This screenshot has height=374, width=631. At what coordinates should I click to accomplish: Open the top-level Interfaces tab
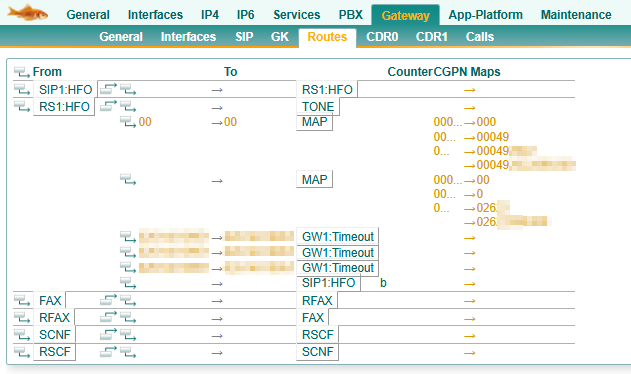point(155,15)
